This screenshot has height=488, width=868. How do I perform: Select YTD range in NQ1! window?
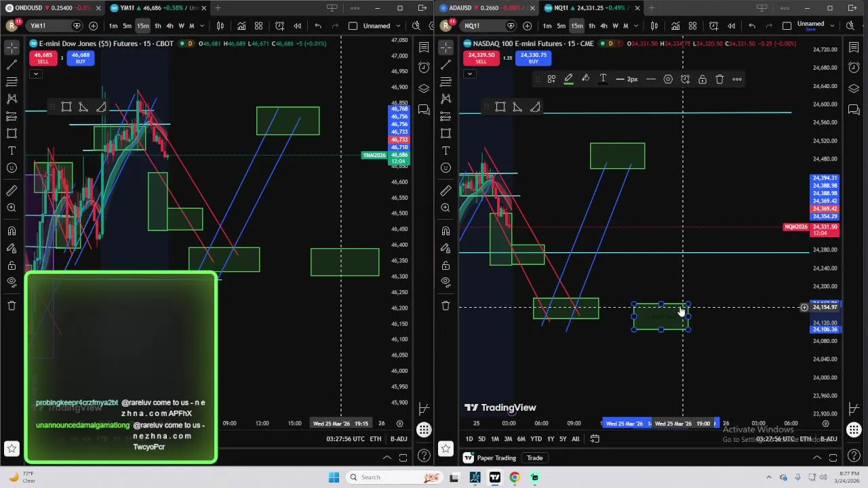coord(536,439)
